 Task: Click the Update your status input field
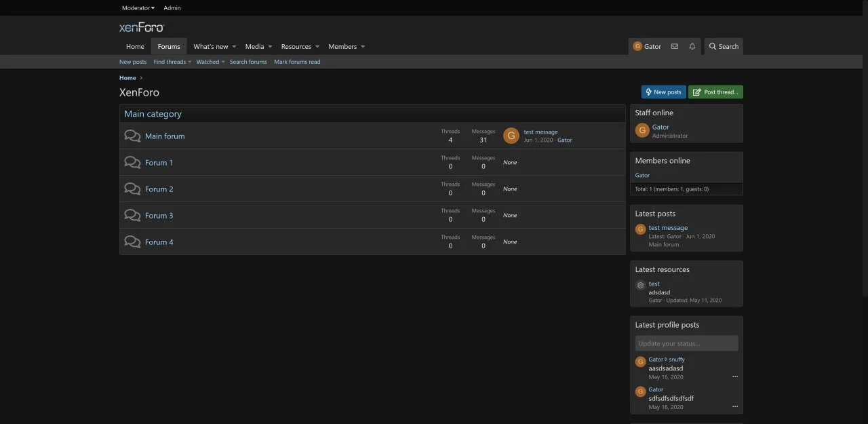(686, 343)
